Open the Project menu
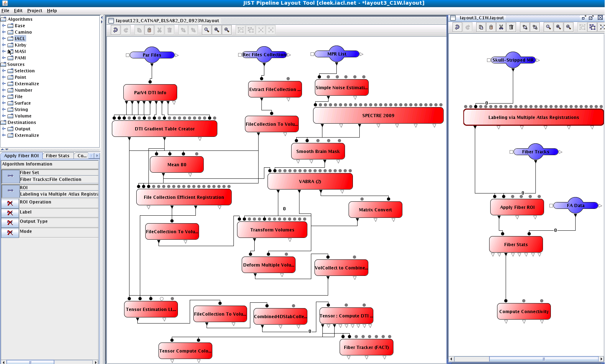 coord(34,11)
